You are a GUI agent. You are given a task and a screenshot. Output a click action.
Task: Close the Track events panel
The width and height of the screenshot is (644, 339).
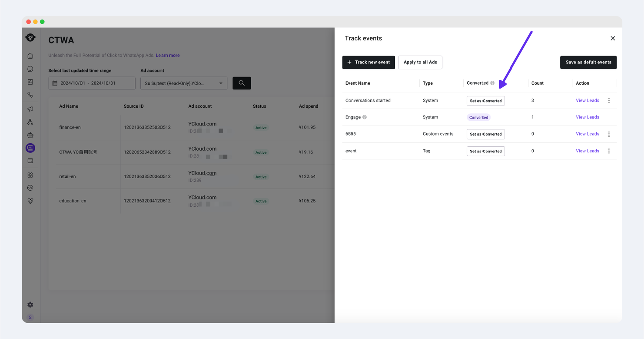coord(612,38)
